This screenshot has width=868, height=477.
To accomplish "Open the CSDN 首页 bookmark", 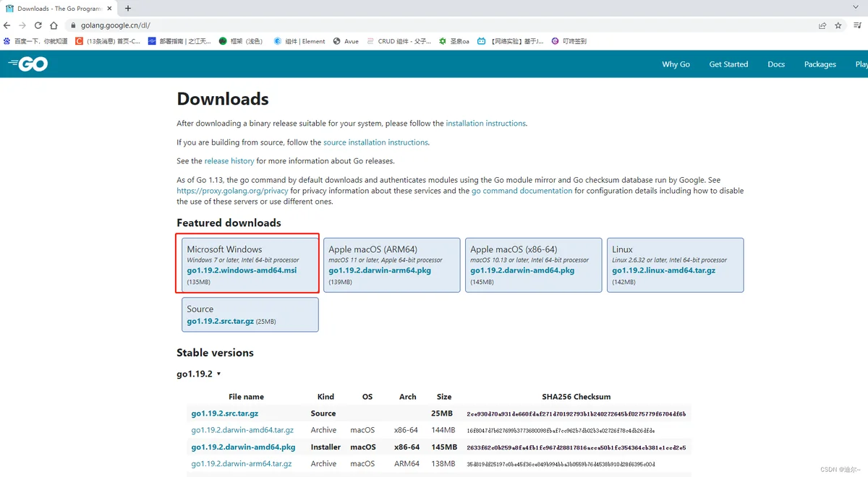I will [x=109, y=41].
